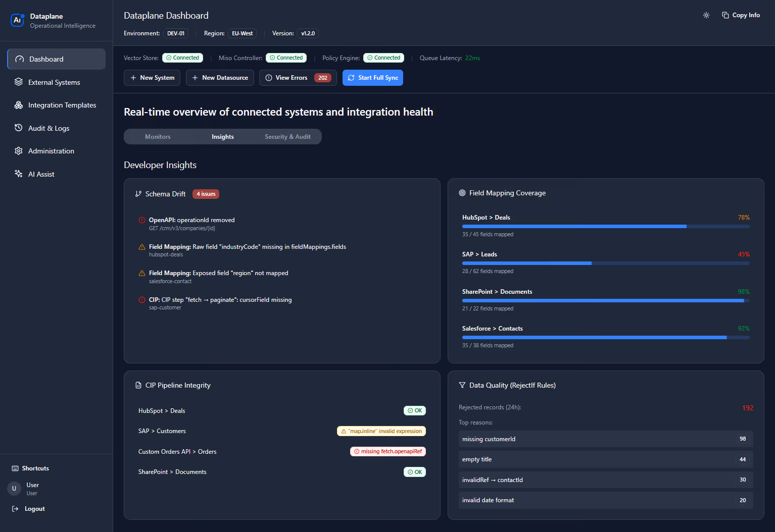The height and width of the screenshot is (532, 775).
Task: Click the EU-West region tag
Action: [x=243, y=33]
